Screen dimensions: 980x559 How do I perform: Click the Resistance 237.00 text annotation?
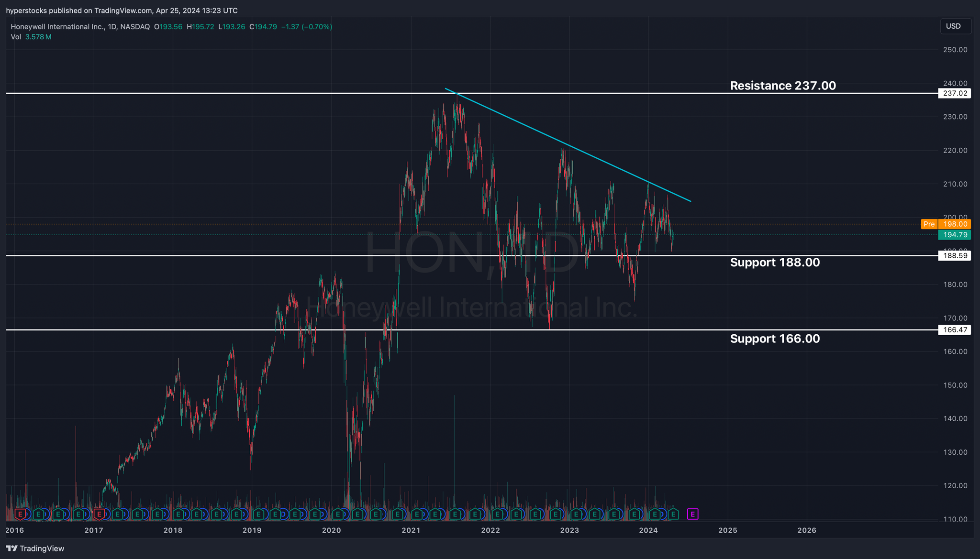click(x=783, y=86)
